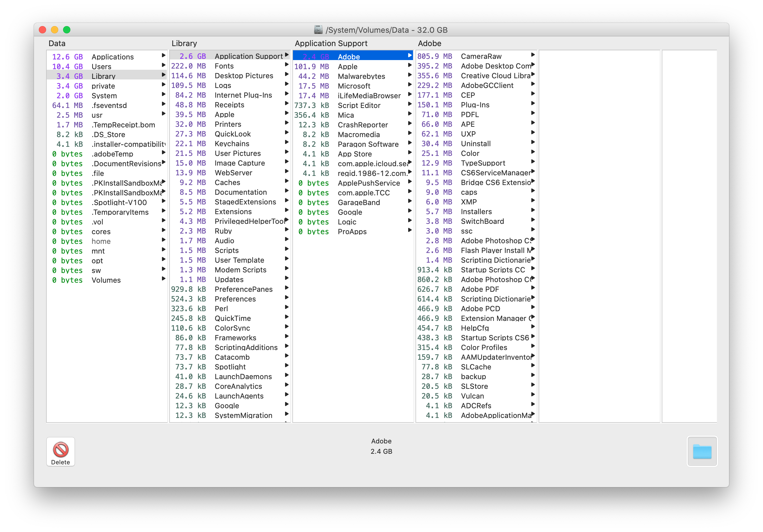Expand the Desktop Pictures folder arrow

pyautogui.click(x=287, y=74)
